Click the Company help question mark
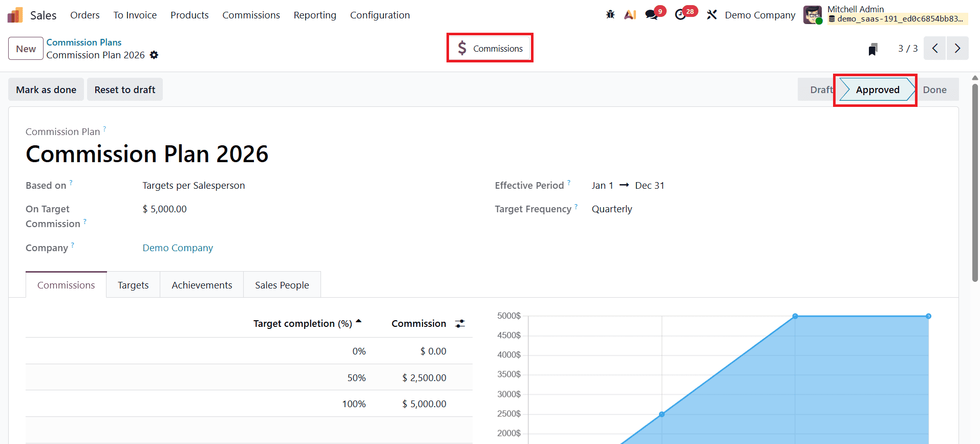The height and width of the screenshot is (444, 980). pos(73,245)
